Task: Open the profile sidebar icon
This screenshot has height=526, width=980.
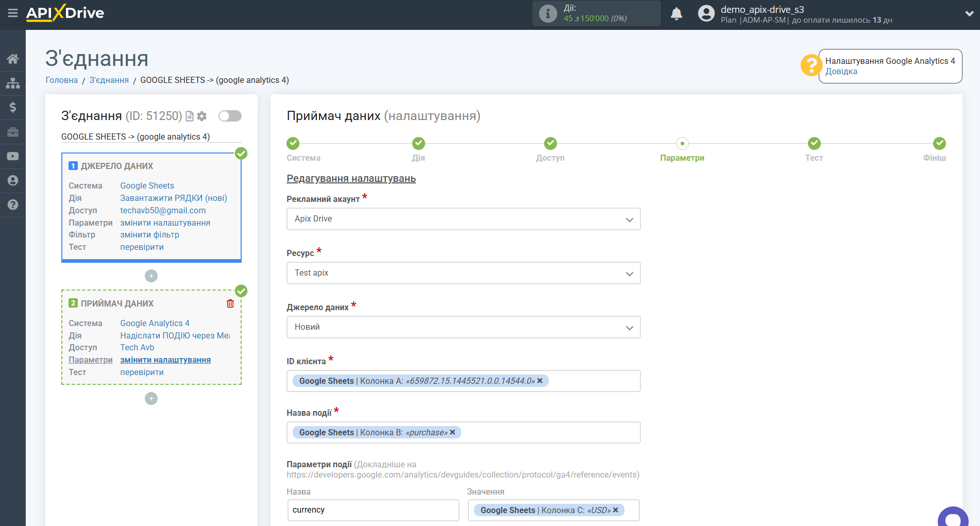Action: coord(13,180)
